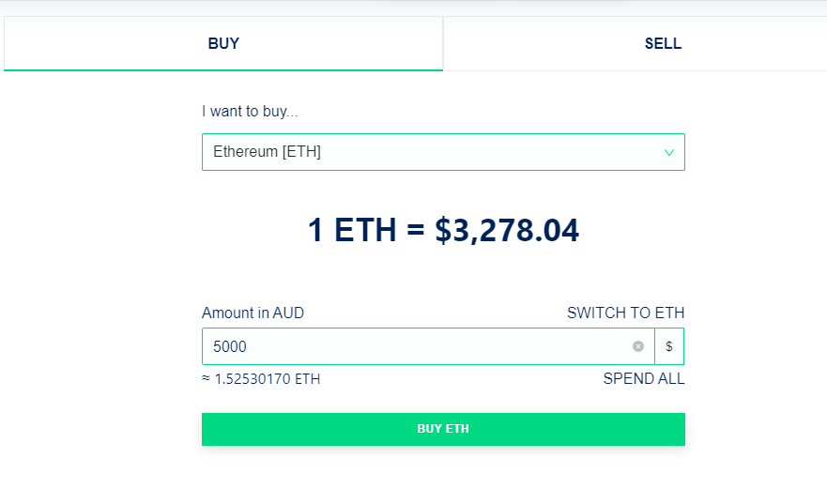Viewport: 827px width, 504px height.
Task: Click the SPEND ALL link
Action: [x=643, y=379]
